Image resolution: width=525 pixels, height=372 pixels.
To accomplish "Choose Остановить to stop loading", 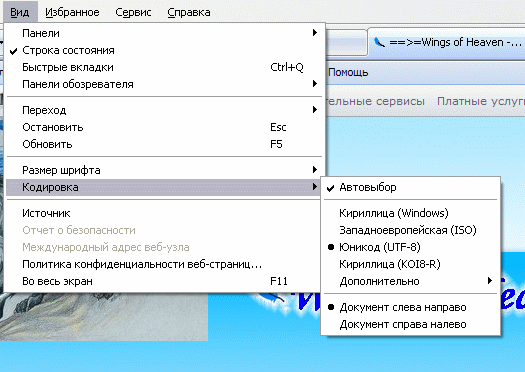I will pos(164,127).
